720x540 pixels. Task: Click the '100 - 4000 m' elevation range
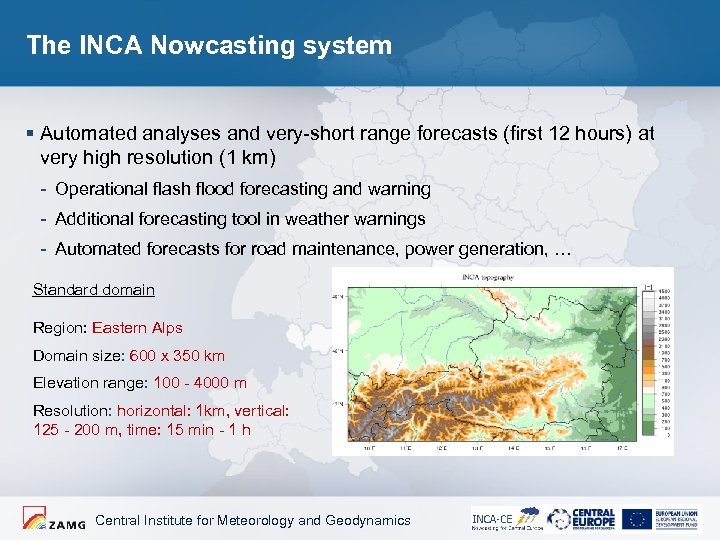(x=200, y=383)
